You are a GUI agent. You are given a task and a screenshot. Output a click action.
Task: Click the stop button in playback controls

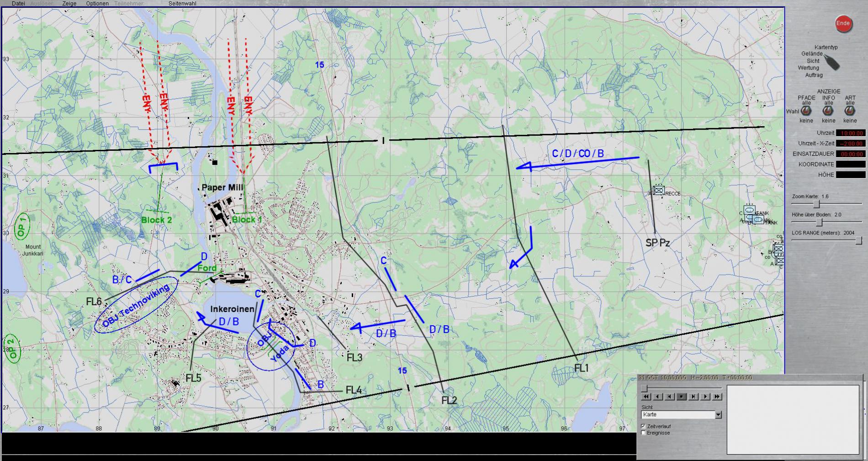682,397
